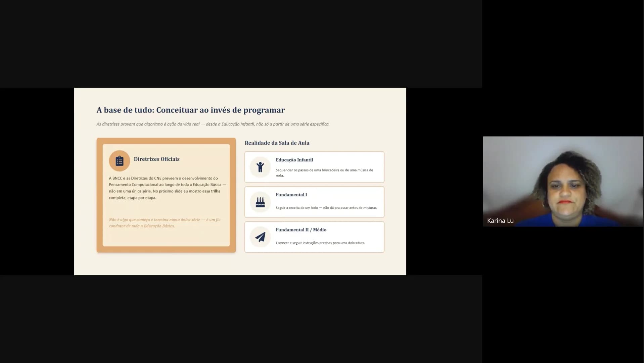Screen dimensions: 644x363
Task: Click the slide title 'A base de tudo'
Action: click(x=191, y=110)
